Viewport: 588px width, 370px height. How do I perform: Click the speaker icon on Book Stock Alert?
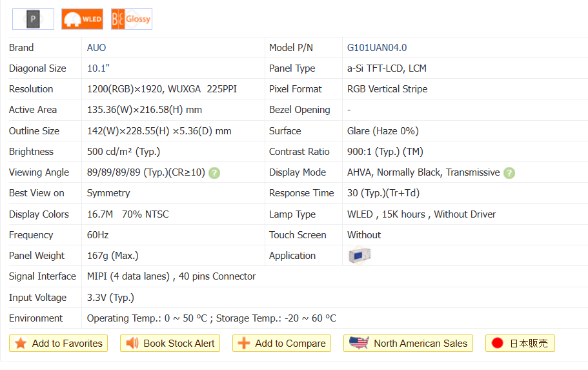(132, 344)
